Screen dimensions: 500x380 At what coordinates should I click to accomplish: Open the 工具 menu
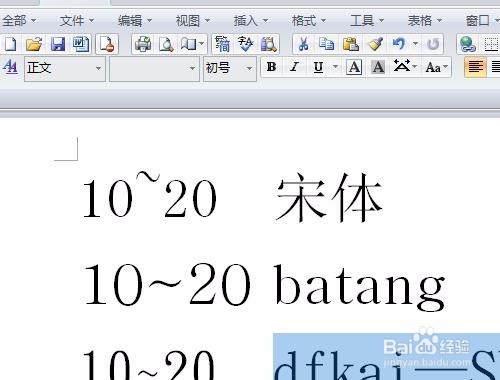pos(367,21)
